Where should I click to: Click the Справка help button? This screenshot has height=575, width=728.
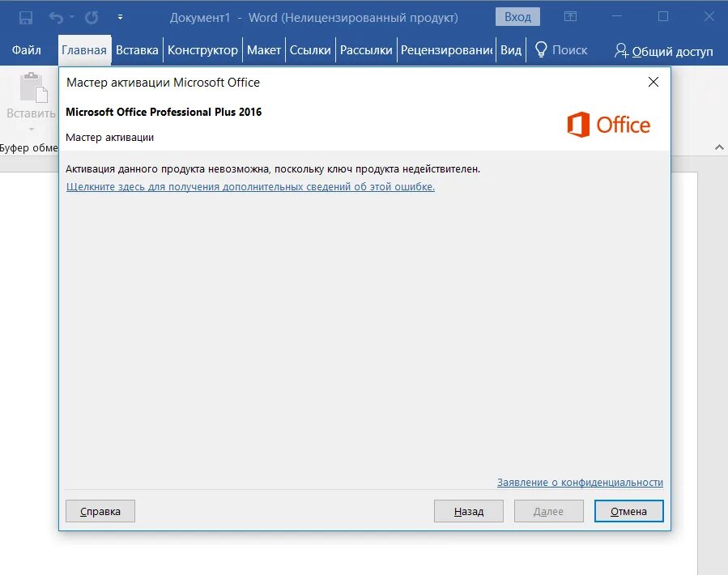tap(100, 511)
